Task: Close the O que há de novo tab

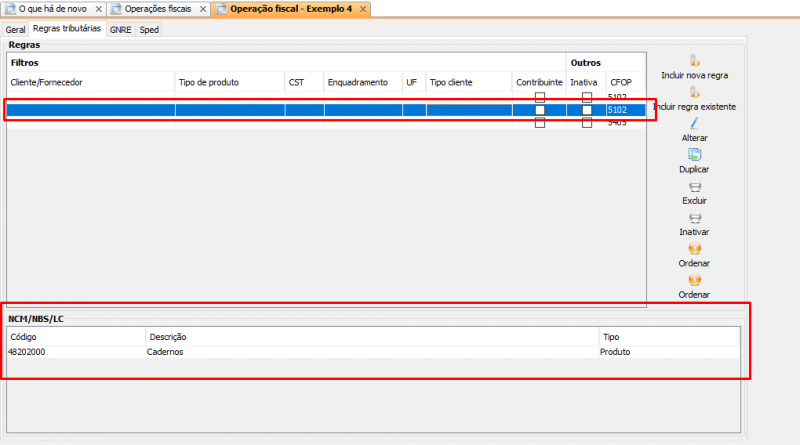Action: click(98, 9)
